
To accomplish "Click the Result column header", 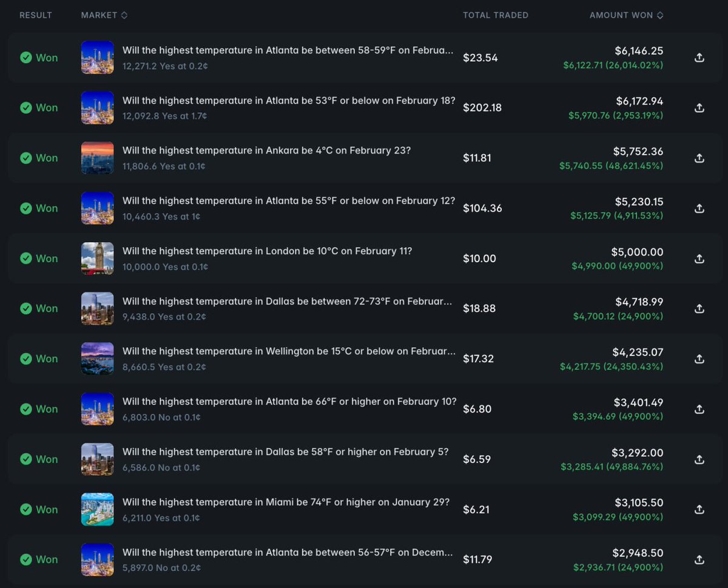I will [x=36, y=15].
